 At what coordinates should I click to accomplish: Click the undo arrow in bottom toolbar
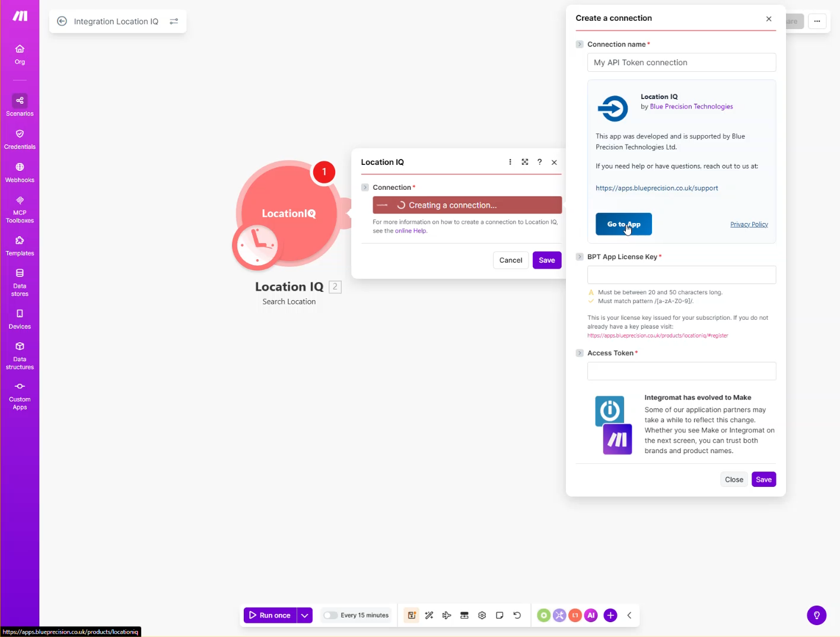(x=517, y=615)
